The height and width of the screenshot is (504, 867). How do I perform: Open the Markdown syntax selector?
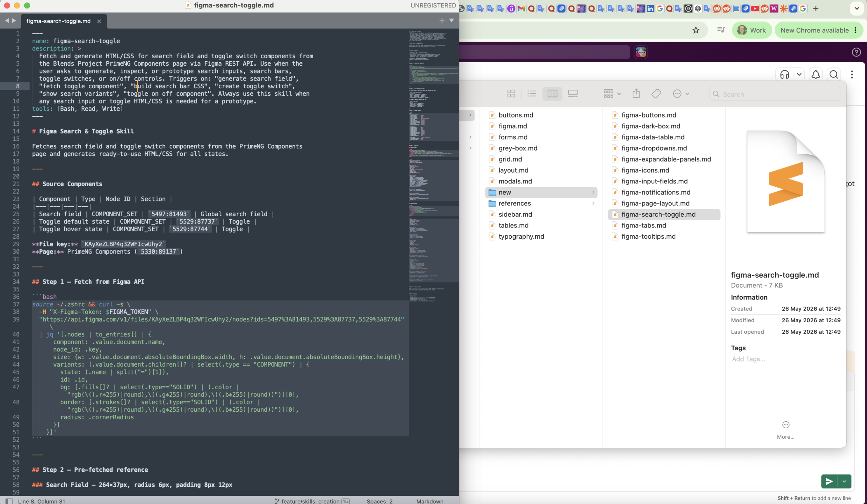pyautogui.click(x=430, y=501)
